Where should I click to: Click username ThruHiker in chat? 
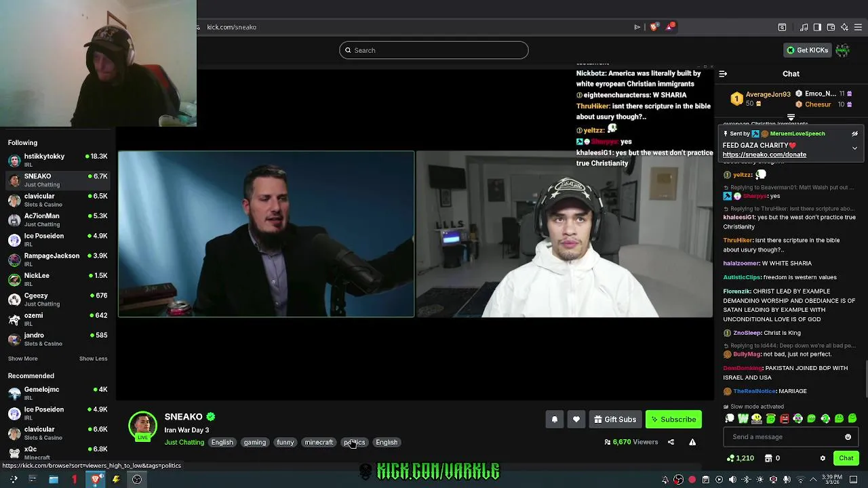738,240
